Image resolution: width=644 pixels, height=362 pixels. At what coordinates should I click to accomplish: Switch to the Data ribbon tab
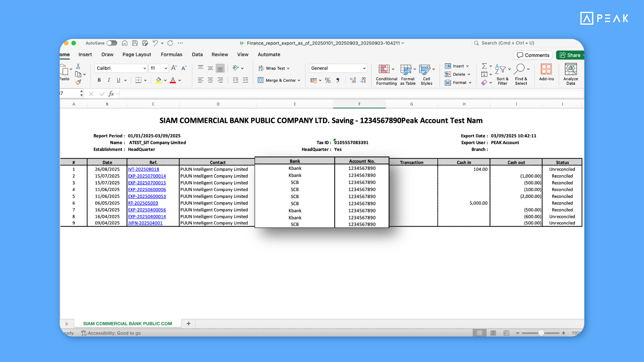pyautogui.click(x=197, y=54)
